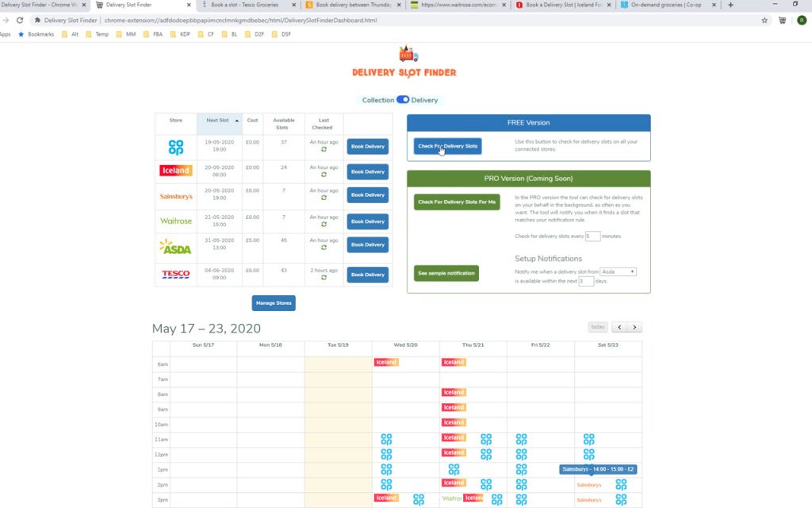This screenshot has width=812, height=508.
Task: Toggle the Collection/Delivery switch
Action: click(403, 100)
